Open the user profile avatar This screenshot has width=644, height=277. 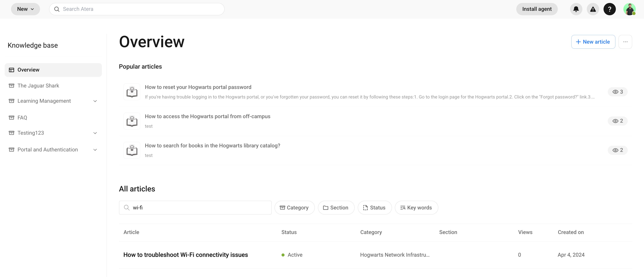pos(629,9)
